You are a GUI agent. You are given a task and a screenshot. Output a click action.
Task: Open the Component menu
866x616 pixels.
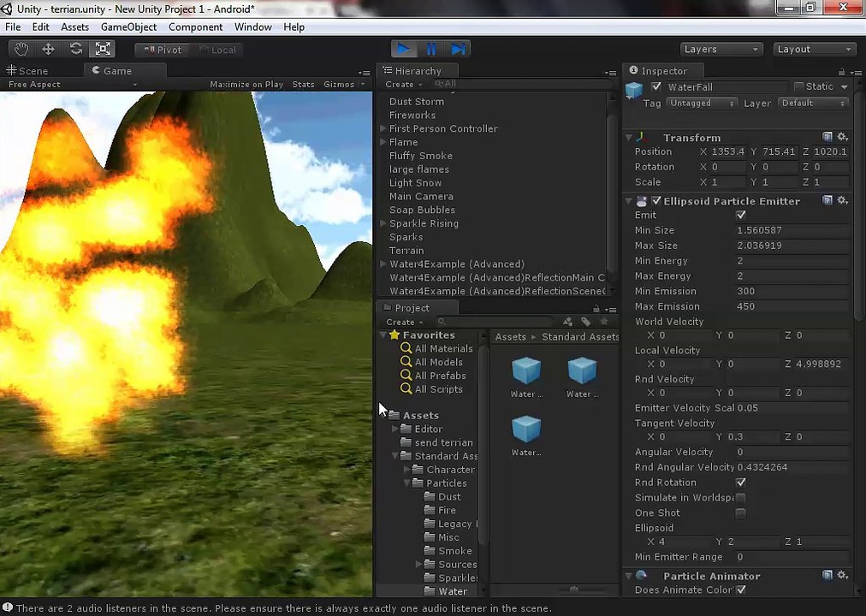coord(195,27)
